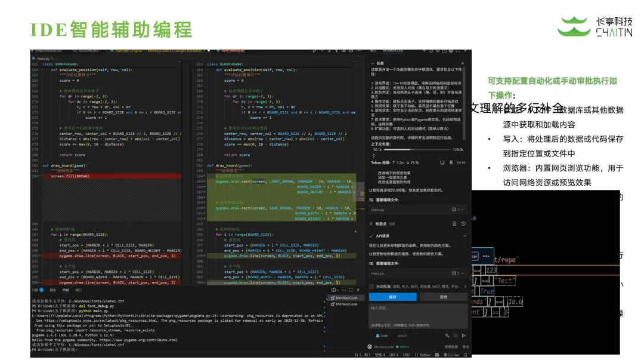The height and width of the screenshot is (363, 644).
Task: Focus the 输入消息 message input box
Action: point(417,316)
